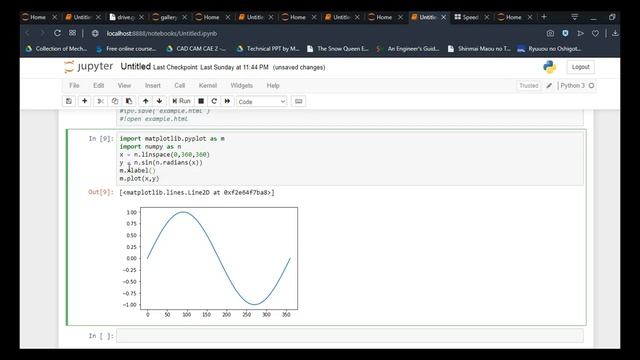Screen dimensions: 640x360
Task: Open the tab menu icon right of the tabs
Action: [x=574, y=17]
